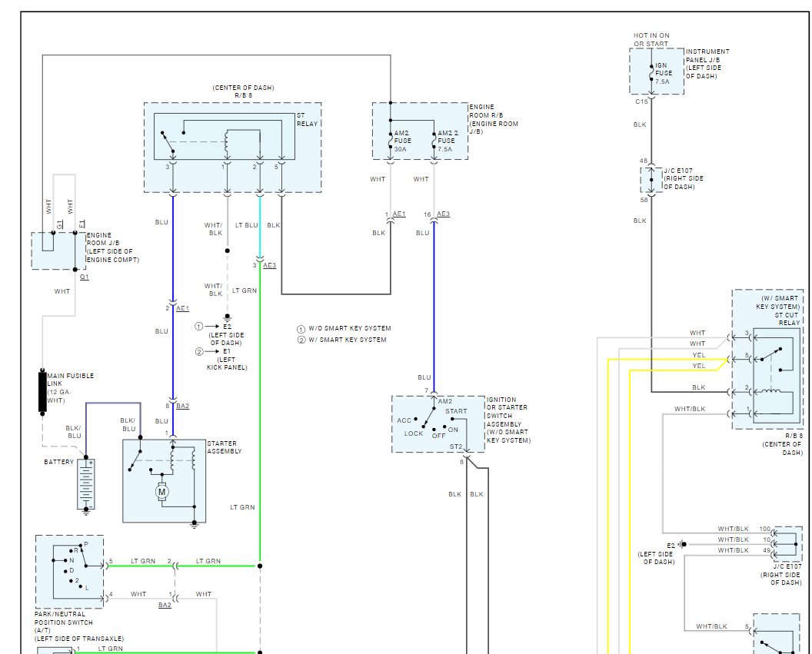Select the AM2 30A fuse symbol
Screen dimensions: 812x654
pyautogui.click(x=391, y=140)
